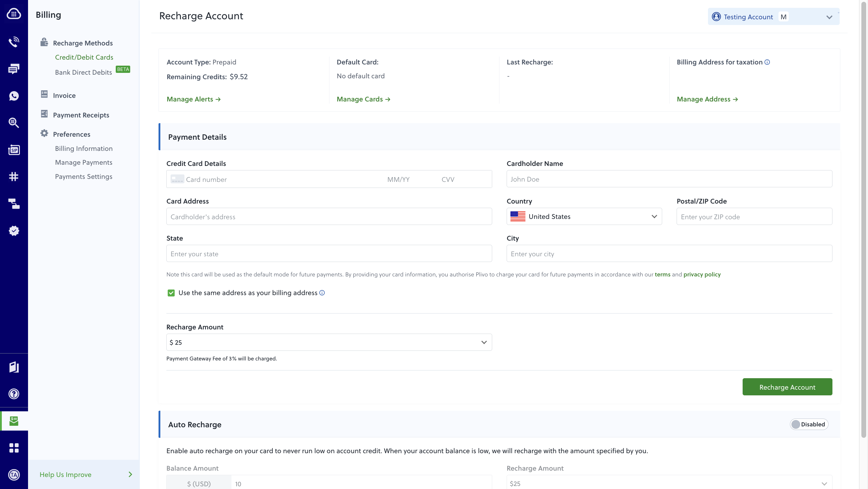This screenshot has width=868, height=489.
Task: Click the Recharge Methods wallet icon
Action: (x=44, y=42)
